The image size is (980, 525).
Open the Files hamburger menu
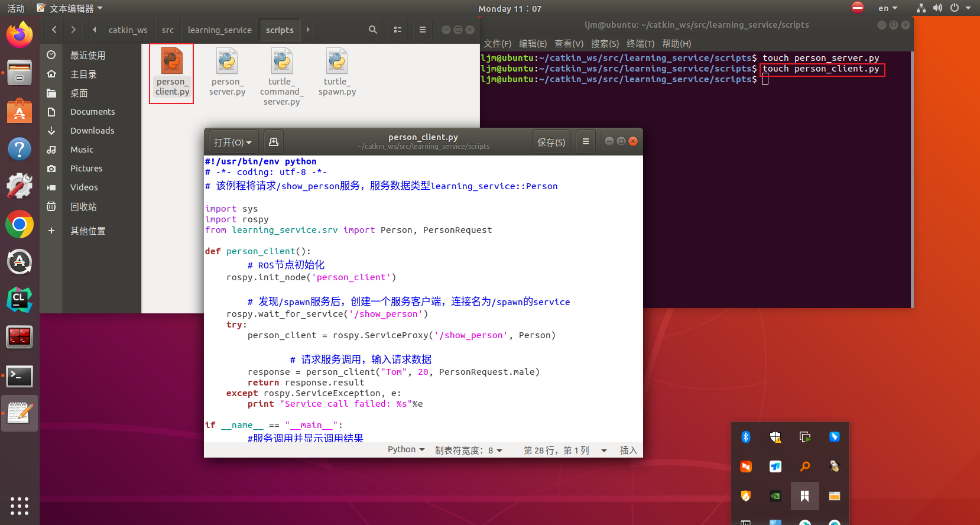pyautogui.click(x=423, y=30)
